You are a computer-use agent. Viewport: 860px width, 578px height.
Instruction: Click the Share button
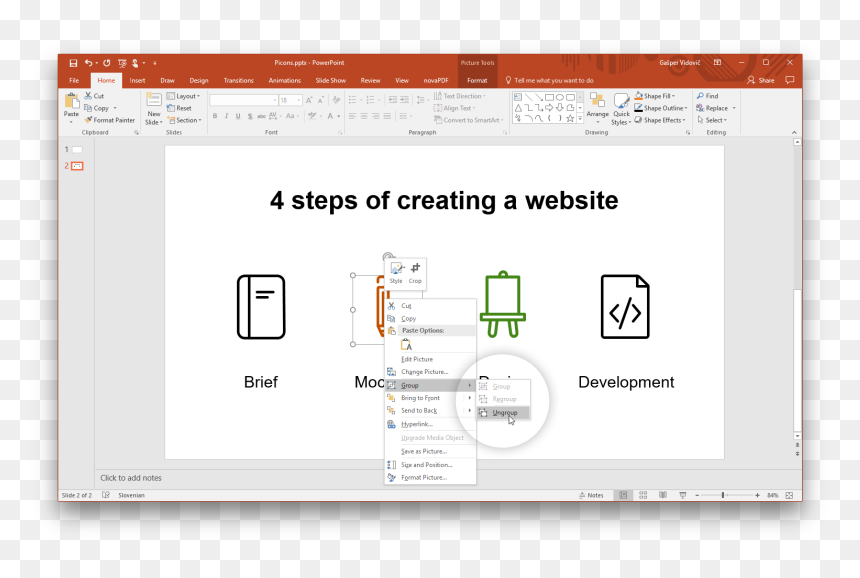tap(761, 81)
